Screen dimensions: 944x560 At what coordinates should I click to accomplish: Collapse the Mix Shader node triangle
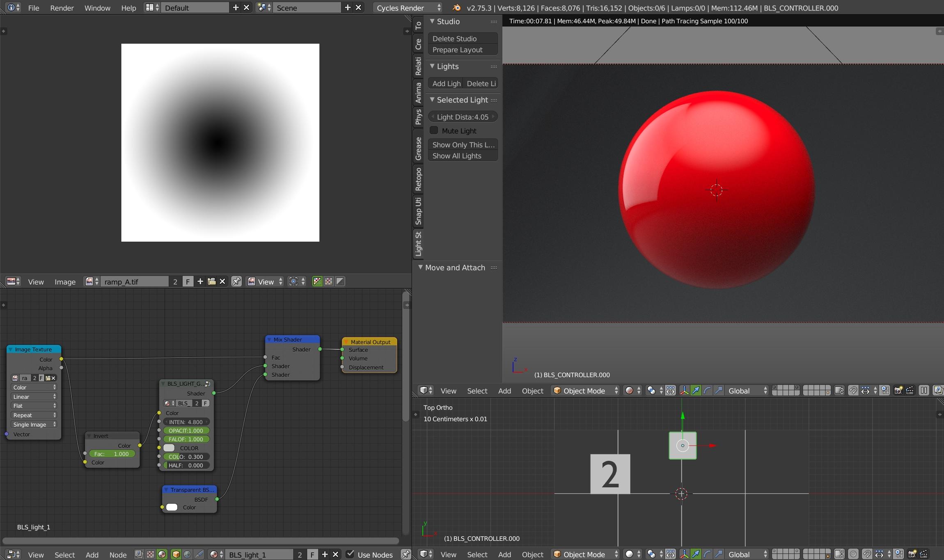(269, 339)
